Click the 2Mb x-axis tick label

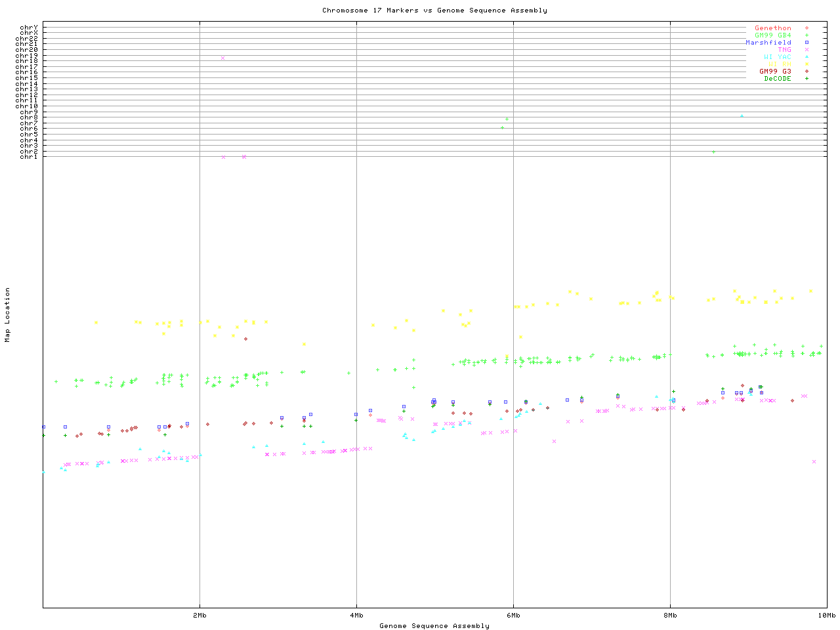pyautogui.click(x=199, y=616)
